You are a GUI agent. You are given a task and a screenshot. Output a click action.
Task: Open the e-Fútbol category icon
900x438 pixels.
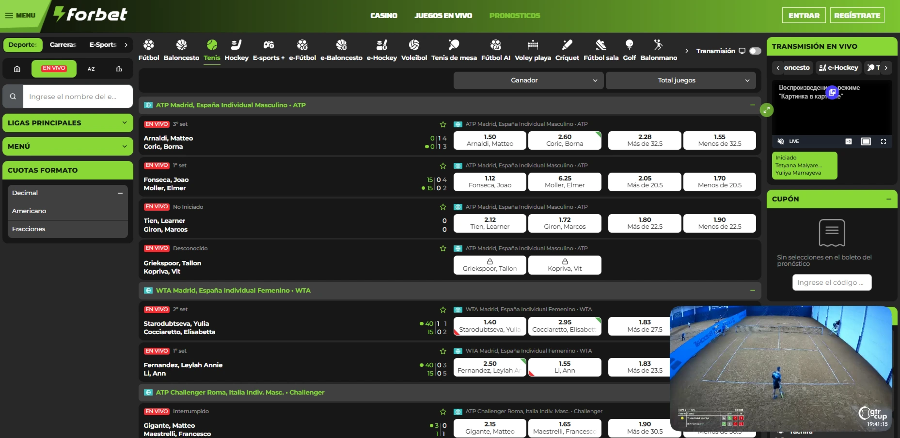(302, 50)
